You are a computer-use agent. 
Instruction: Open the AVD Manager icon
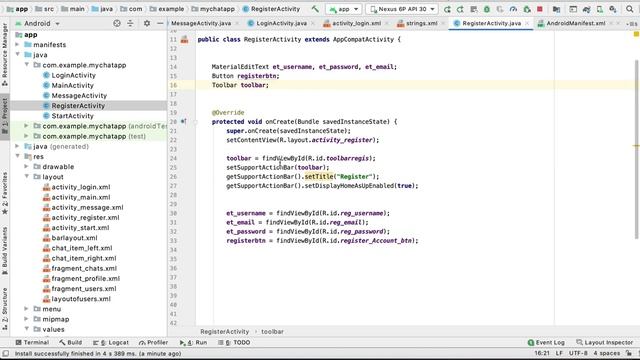[600, 9]
